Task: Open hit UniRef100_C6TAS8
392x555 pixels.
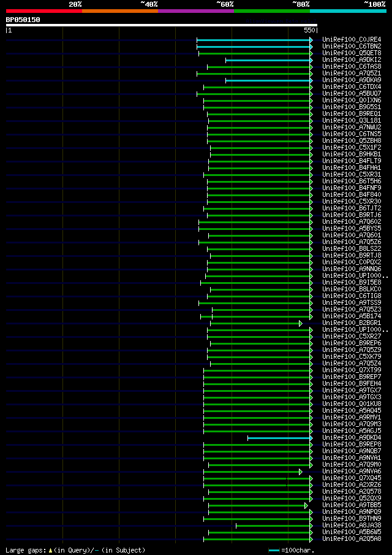Action: click(352, 67)
